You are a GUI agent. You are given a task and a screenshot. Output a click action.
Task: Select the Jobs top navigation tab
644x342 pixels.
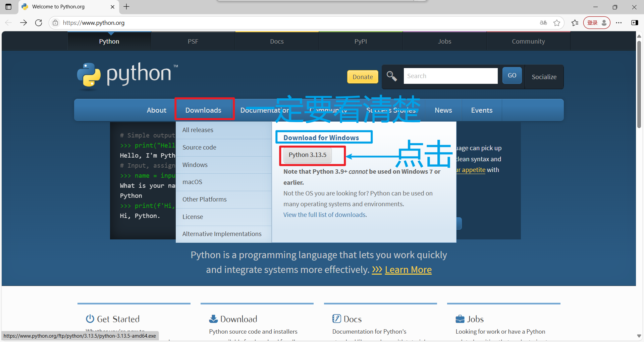(x=445, y=41)
